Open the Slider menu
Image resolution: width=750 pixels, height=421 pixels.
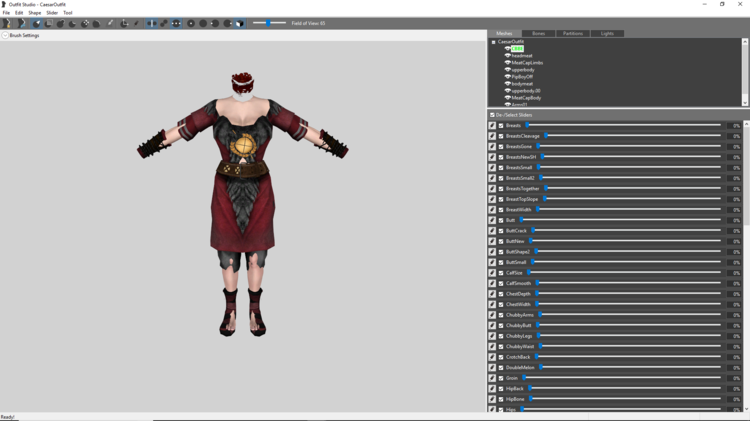click(52, 13)
